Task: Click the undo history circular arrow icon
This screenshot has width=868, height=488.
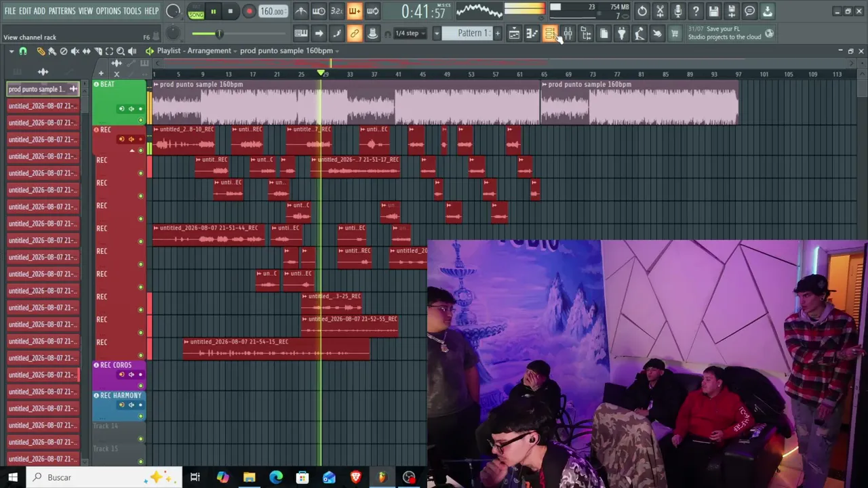Action: click(x=642, y=11)
